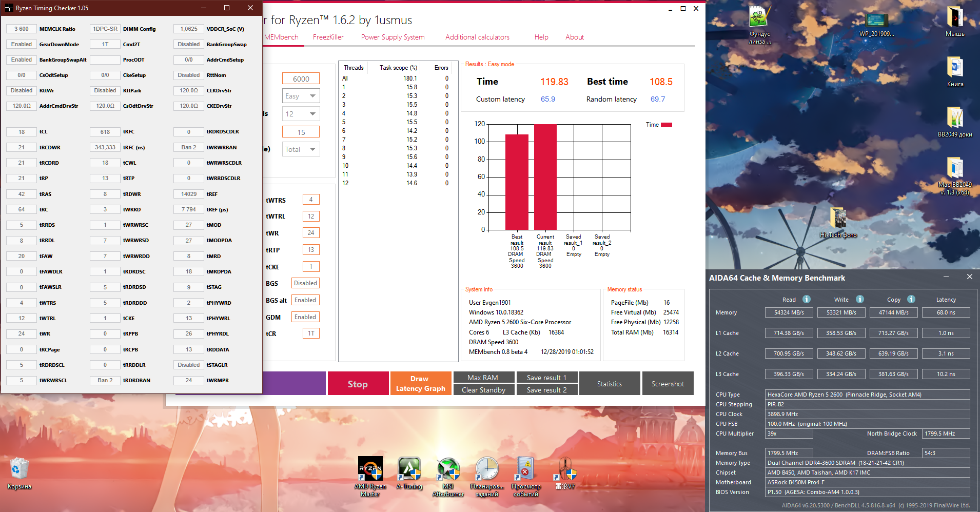Click the DIMM Config value 1DPC-SR

[x=105, y=29]
